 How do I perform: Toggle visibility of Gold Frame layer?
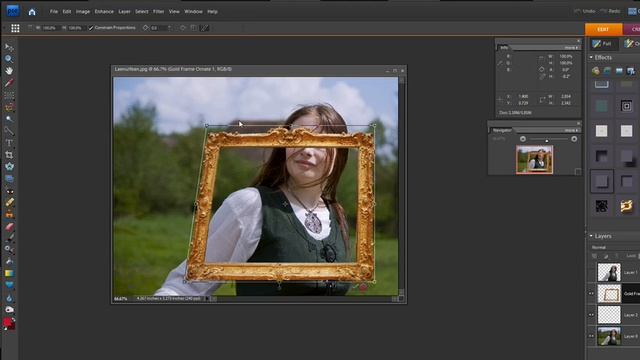coord(591,294)
